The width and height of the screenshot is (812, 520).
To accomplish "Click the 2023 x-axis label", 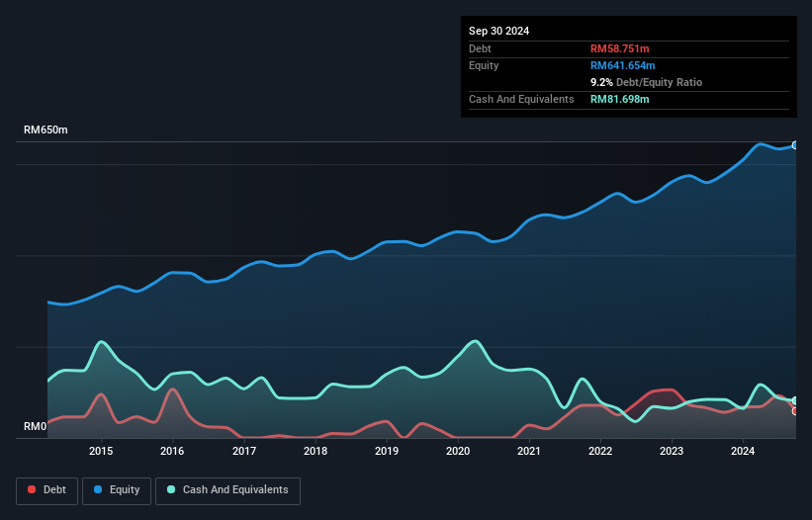I will [x=672, y=451].
